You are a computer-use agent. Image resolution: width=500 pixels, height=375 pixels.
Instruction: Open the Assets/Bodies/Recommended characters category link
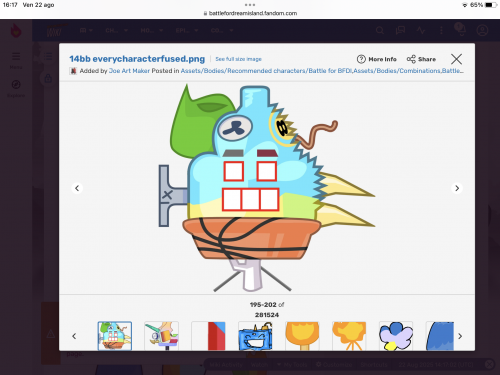tap(266, 71)
